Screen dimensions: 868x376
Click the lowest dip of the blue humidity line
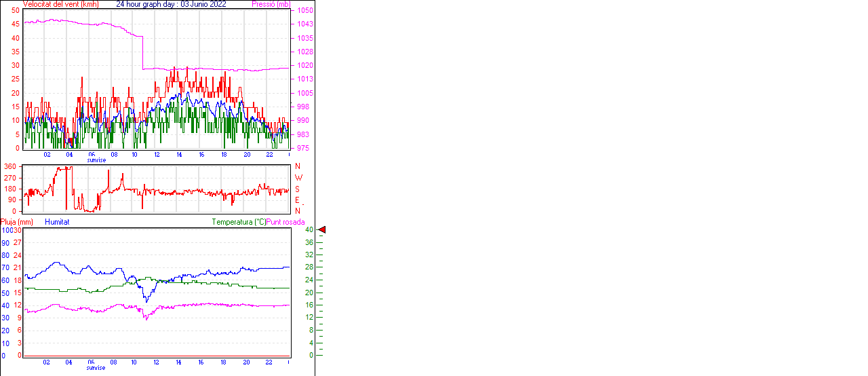point(146,301)
